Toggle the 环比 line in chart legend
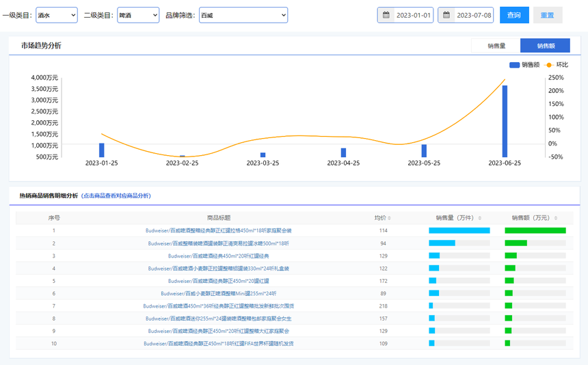588x365 pixels. coord(556,65)
